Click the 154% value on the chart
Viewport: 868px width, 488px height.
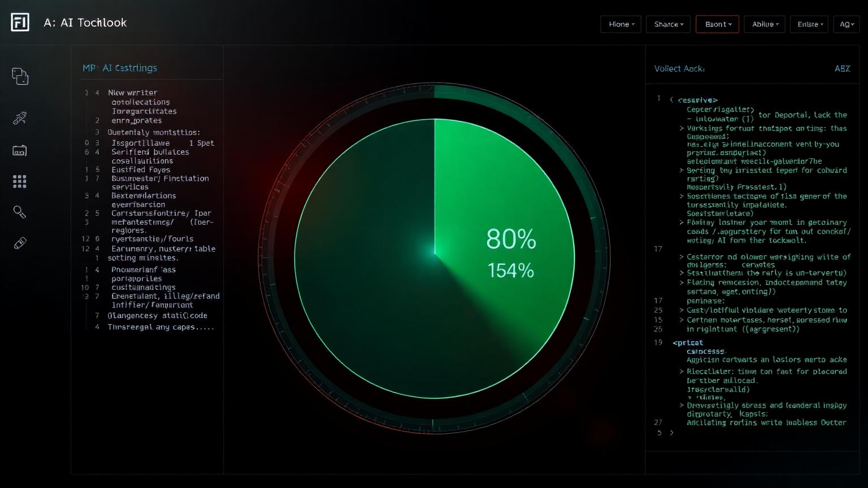510,271
